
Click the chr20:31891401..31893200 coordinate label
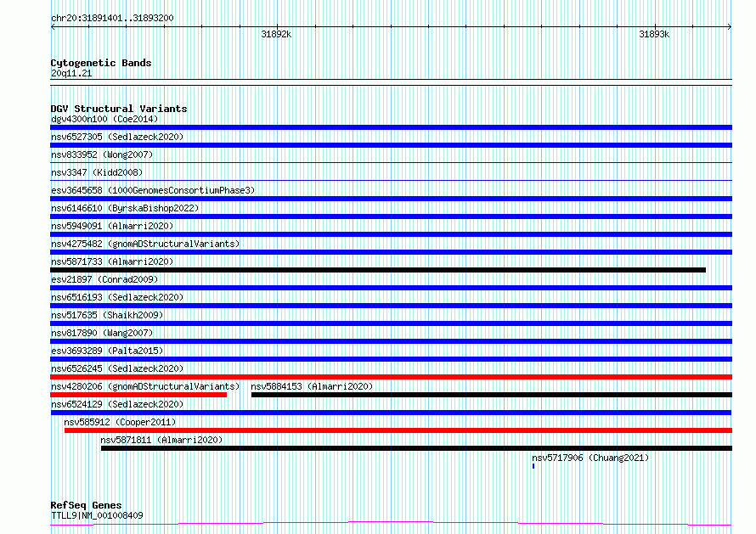(x=112, y=18)
